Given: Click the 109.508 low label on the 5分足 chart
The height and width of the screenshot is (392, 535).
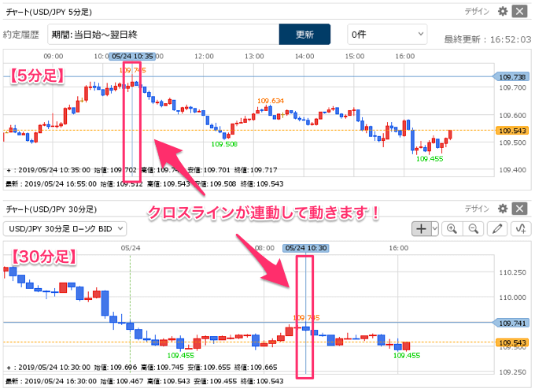Looking at the screenshot, I should click(x=224, y=144).
